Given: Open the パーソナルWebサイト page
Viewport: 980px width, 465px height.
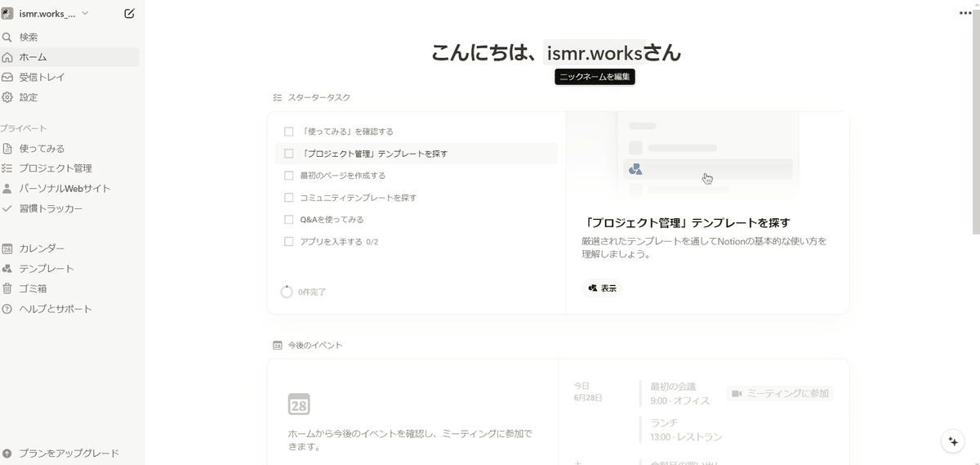Looking at the screenshot, I should [70, 189].
